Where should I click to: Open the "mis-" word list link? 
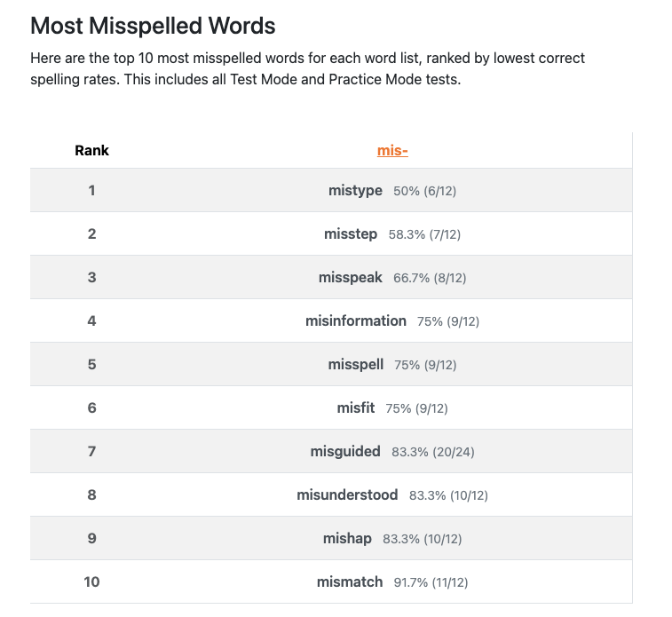392,150
